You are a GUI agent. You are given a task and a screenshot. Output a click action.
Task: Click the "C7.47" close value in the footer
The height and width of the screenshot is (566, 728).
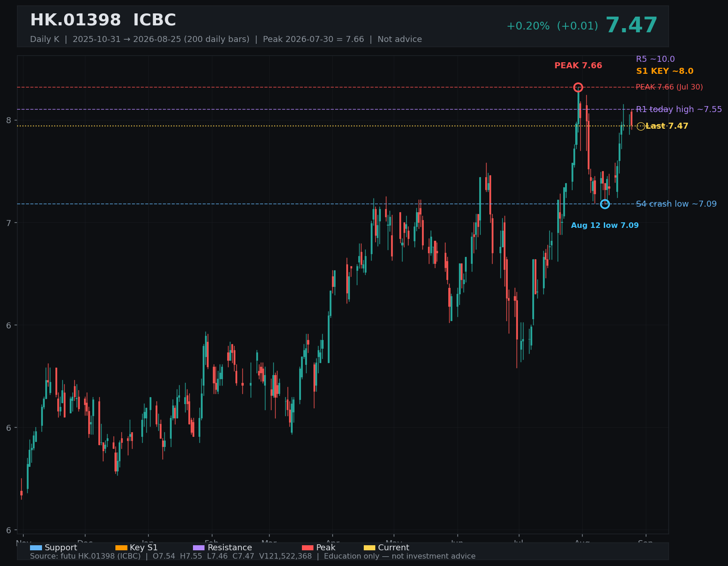(243, 556)
